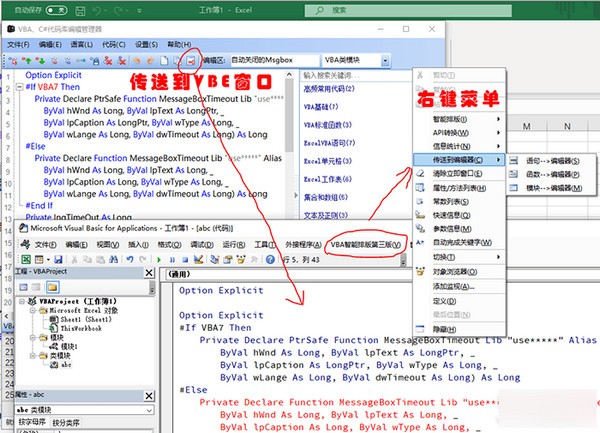Click the VBE application icon before 文件 menu
This screenshot has height=433, width=600.
25,244
